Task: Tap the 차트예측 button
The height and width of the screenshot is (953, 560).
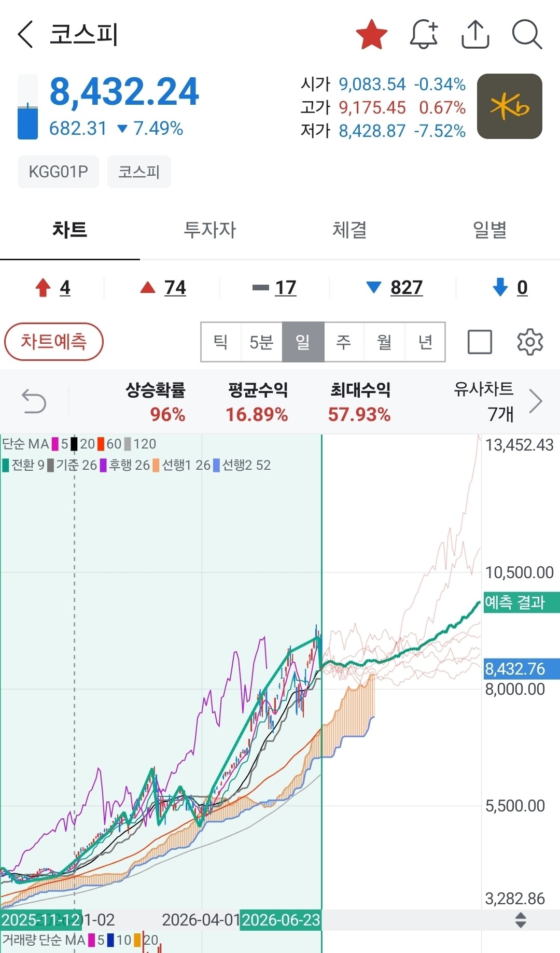Action: 54,342
